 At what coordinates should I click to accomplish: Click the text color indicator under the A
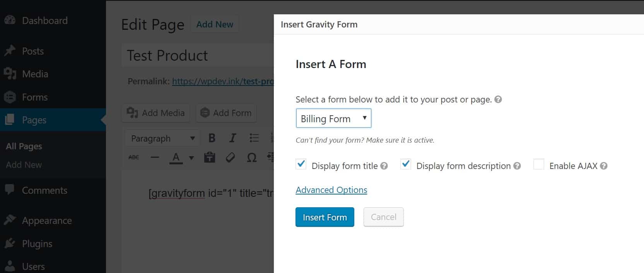(x=176, y=157)
